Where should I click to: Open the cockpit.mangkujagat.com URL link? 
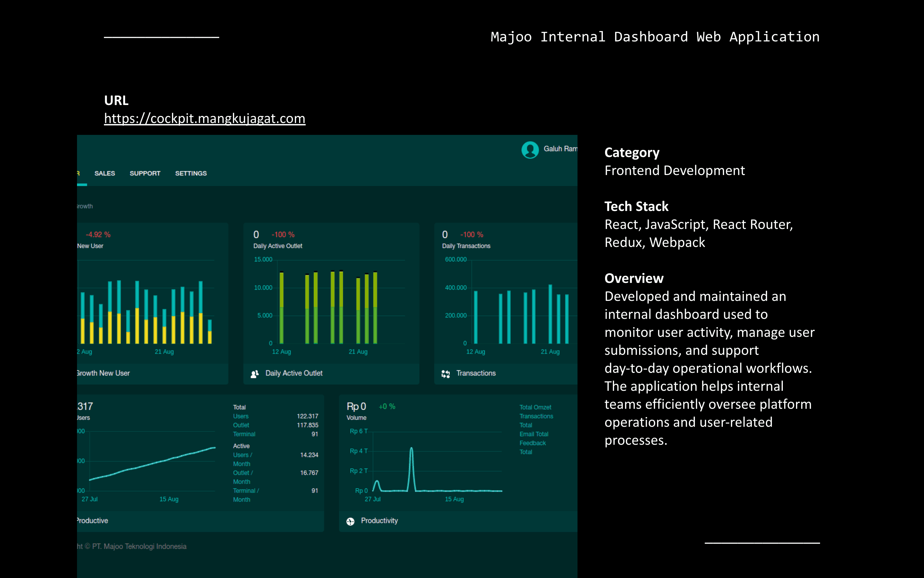[205, 118]
